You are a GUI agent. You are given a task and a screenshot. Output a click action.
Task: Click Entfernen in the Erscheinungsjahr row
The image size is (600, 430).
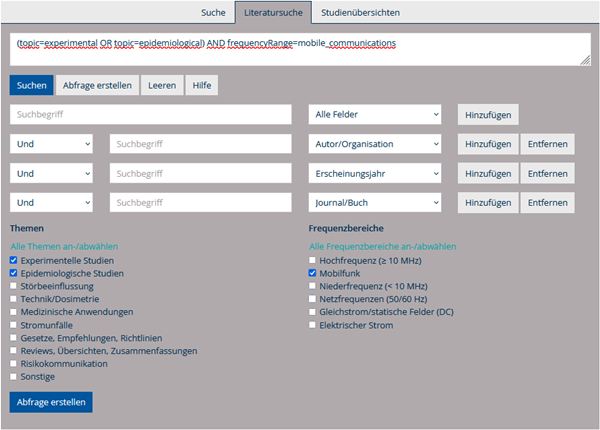547,173
